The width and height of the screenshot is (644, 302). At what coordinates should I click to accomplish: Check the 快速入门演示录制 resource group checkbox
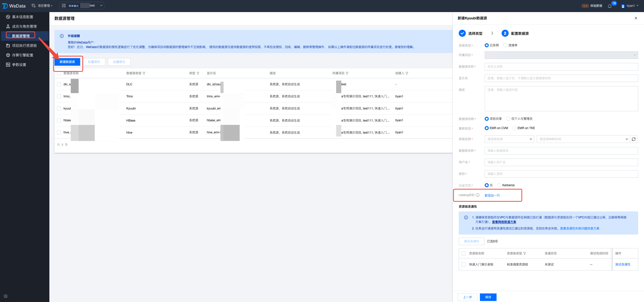click(x=464, y=265)
